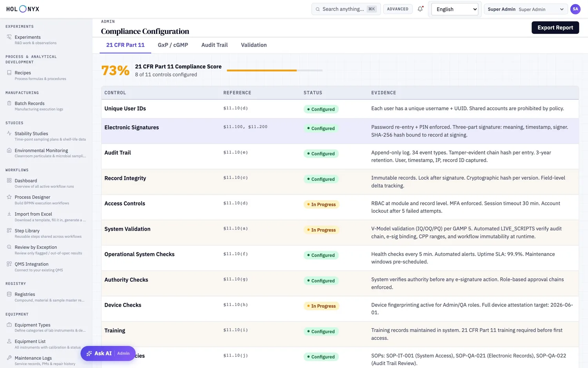Click the SA user avatar
This screenshot has height=368, width=588.
[x=575, y=9]
